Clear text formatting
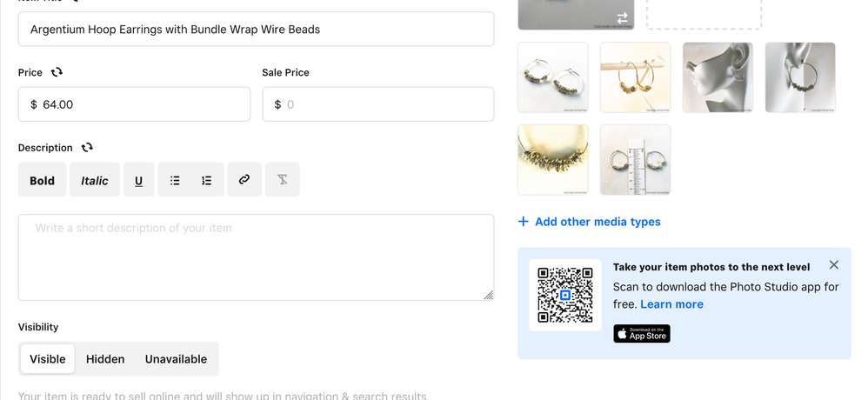 click(283, 180)
